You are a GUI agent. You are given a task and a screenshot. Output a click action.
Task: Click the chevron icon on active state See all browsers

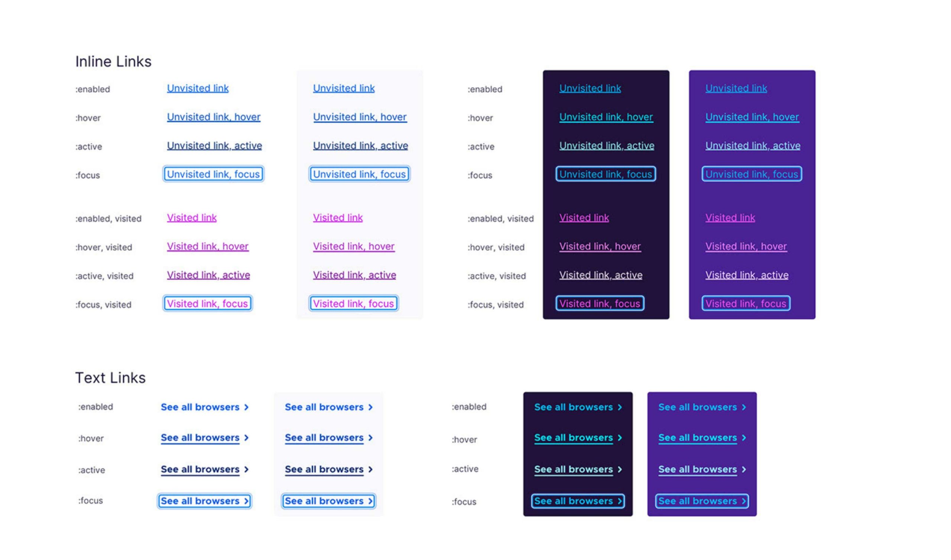[247, 469]
